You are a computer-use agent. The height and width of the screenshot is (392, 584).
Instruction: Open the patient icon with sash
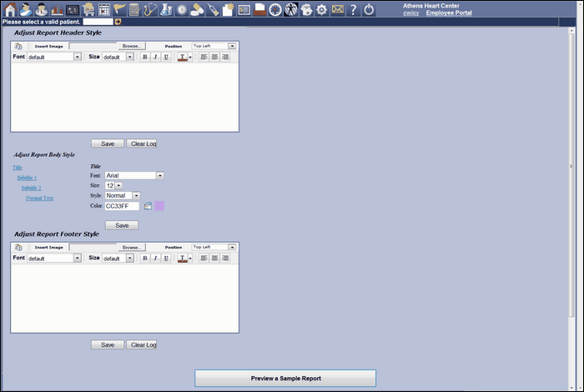(x=26, y=10)
